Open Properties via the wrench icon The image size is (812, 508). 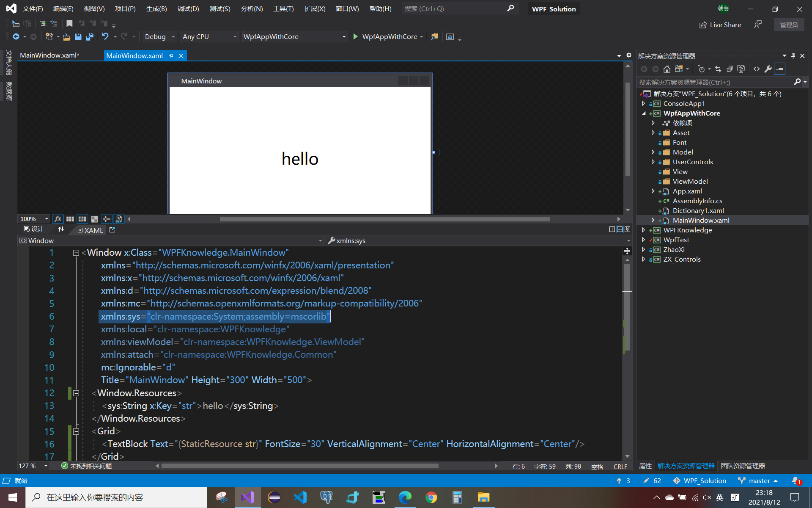768,69
